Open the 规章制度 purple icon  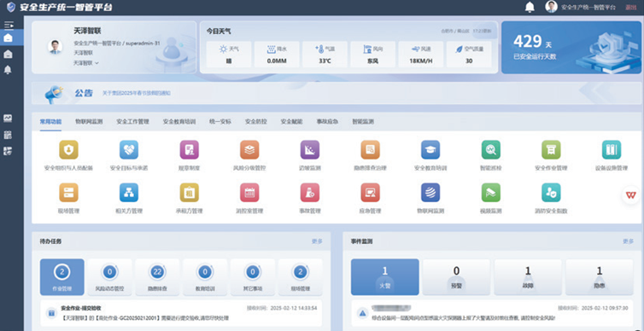(190, 149)
